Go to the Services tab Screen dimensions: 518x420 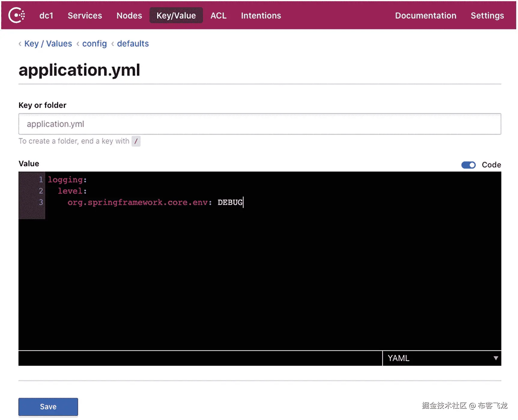[x=85, y=16]
